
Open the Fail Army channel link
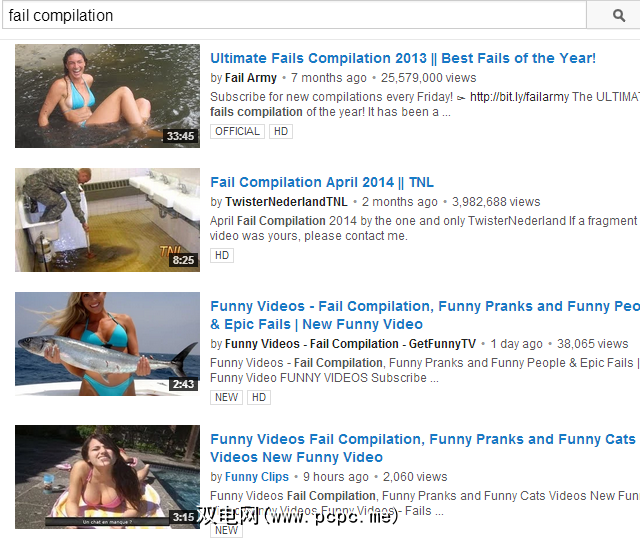251,78
